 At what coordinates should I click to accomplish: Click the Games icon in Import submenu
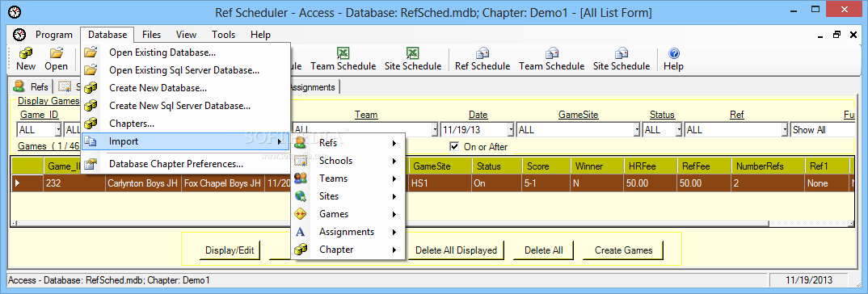coord(301,214)
